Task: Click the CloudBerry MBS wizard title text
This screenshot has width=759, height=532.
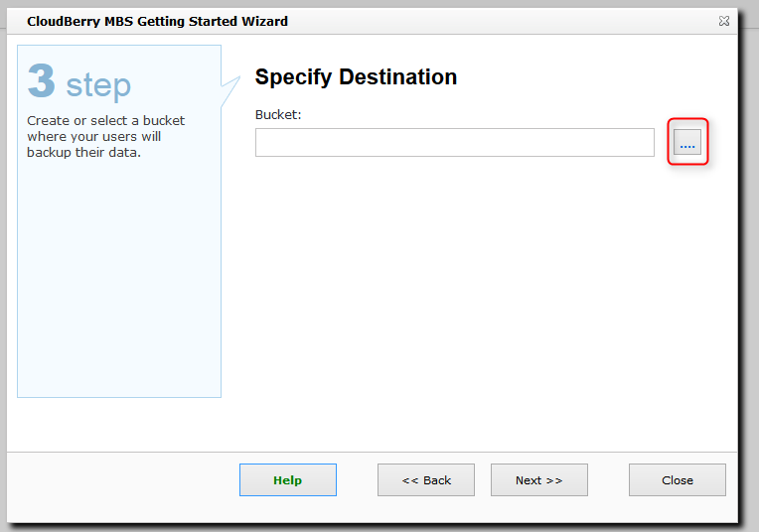Action: pyautogui.click(x=158, y=21)
